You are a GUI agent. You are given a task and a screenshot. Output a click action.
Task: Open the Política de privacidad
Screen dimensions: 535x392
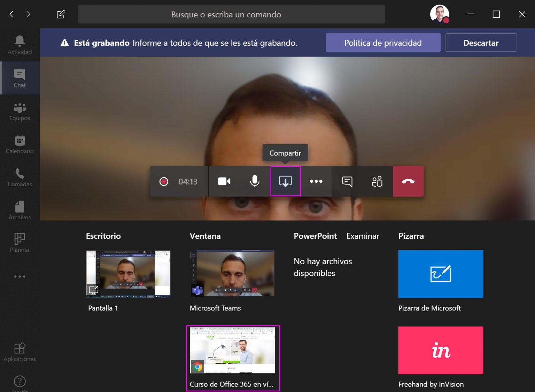tap(383, 42)
